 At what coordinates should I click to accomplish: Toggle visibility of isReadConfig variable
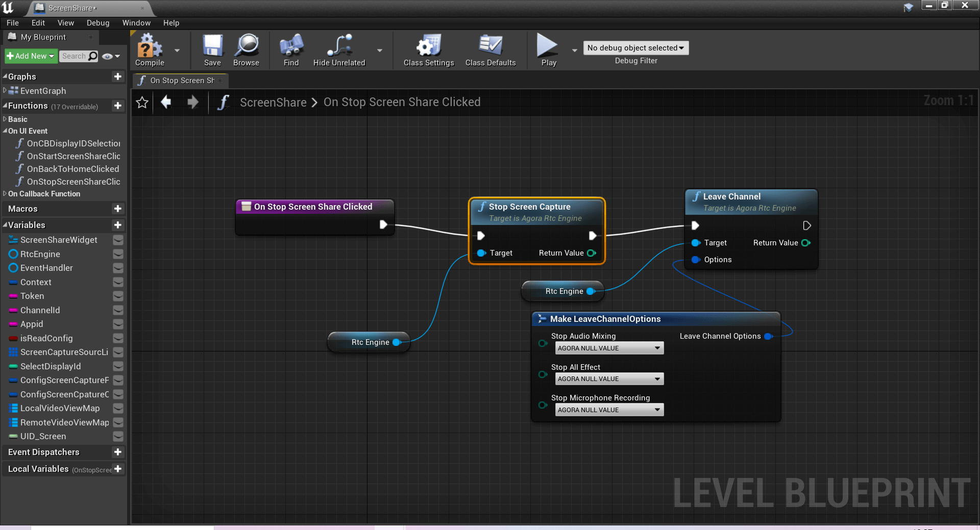118,338
